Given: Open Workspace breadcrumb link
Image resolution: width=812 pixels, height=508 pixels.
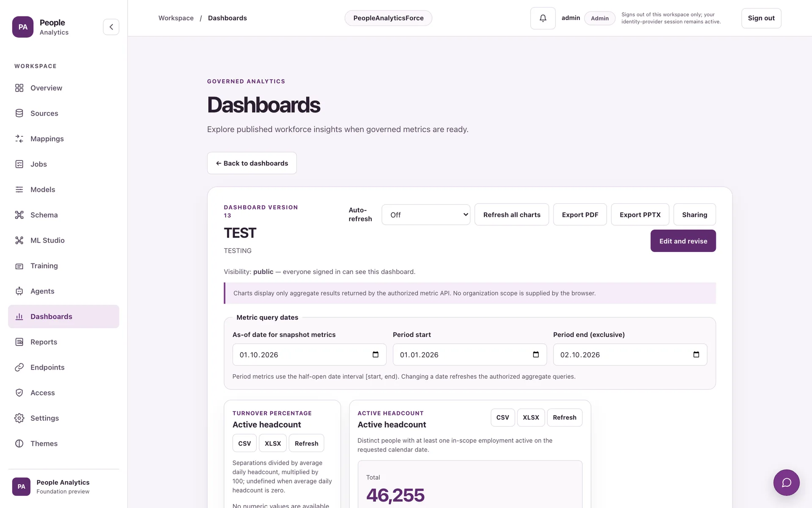Looking at the screenshot, I should [176, 18].
